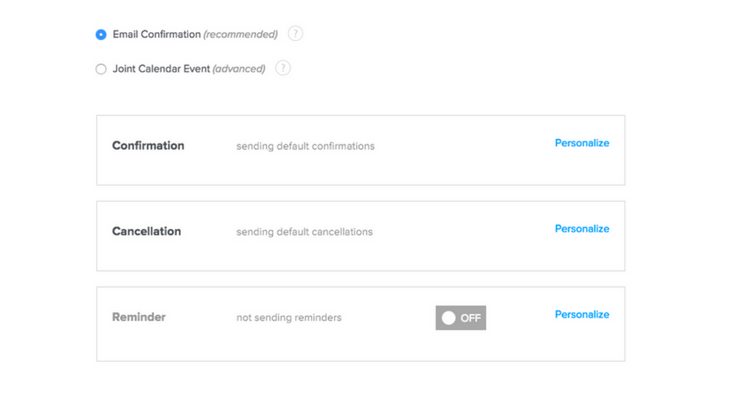The height and width of the screenshot is (400, 750).
Task: Click the '(advanced)' italic hint
Action: 239,69
